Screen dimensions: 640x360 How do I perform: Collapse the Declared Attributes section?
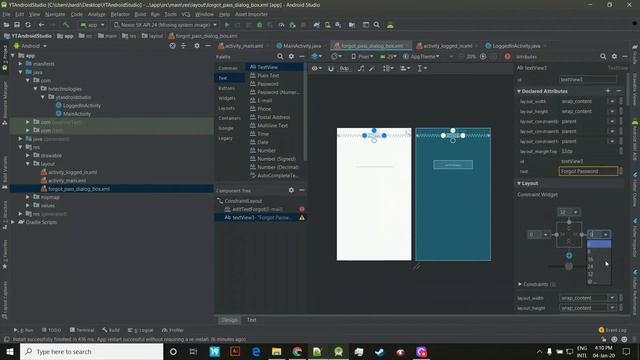coord(519,91)
